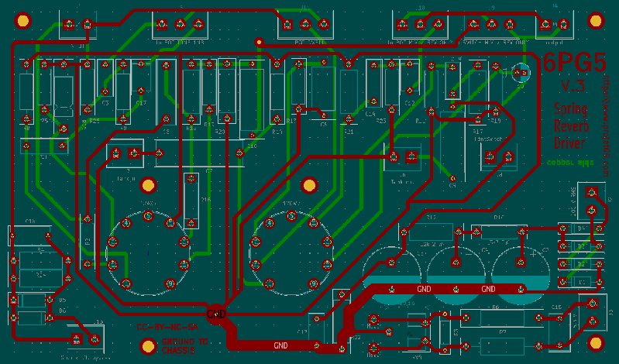This screenshot has width=619, height=364.
Task: Select the yellow mounting hole between tube sockets
Action: coord(309,185)
